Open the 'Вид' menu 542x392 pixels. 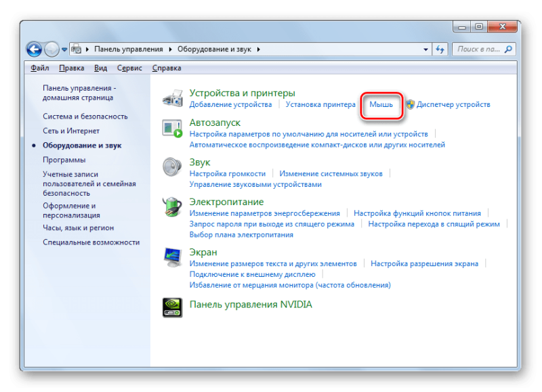pyautogui.click(x=100, y=68)
